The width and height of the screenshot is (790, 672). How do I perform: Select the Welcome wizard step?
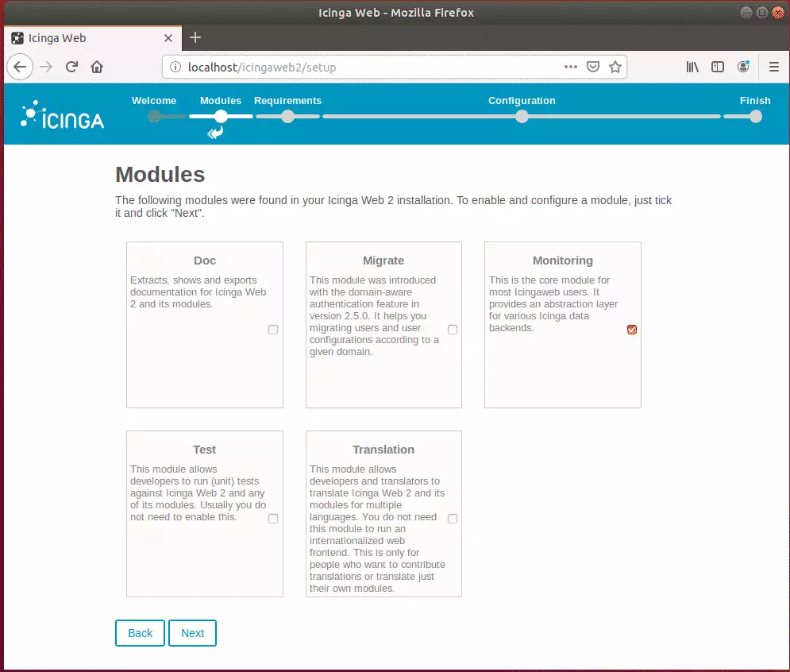(154, 100)
